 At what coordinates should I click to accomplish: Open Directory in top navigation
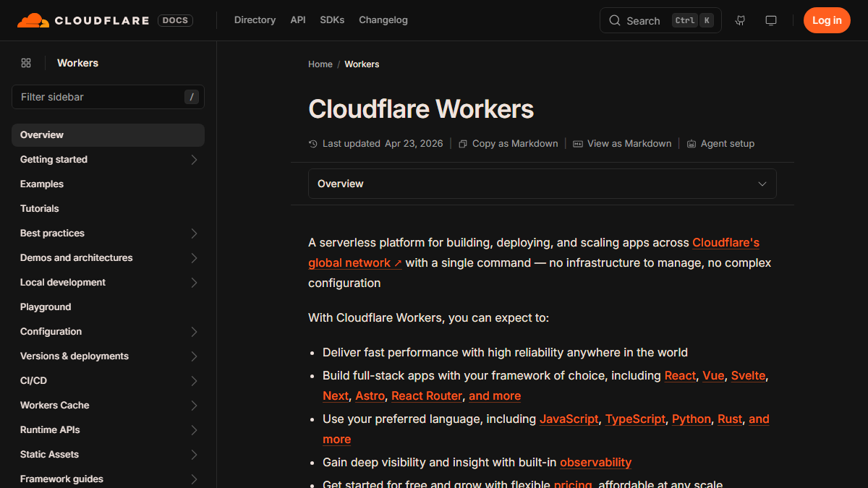(x=255, y=20)
